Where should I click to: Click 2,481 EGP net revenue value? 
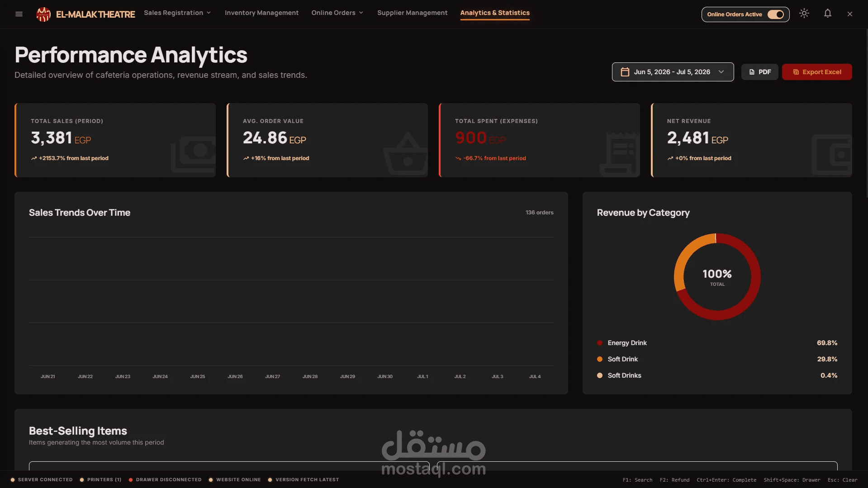pos(697,138)
